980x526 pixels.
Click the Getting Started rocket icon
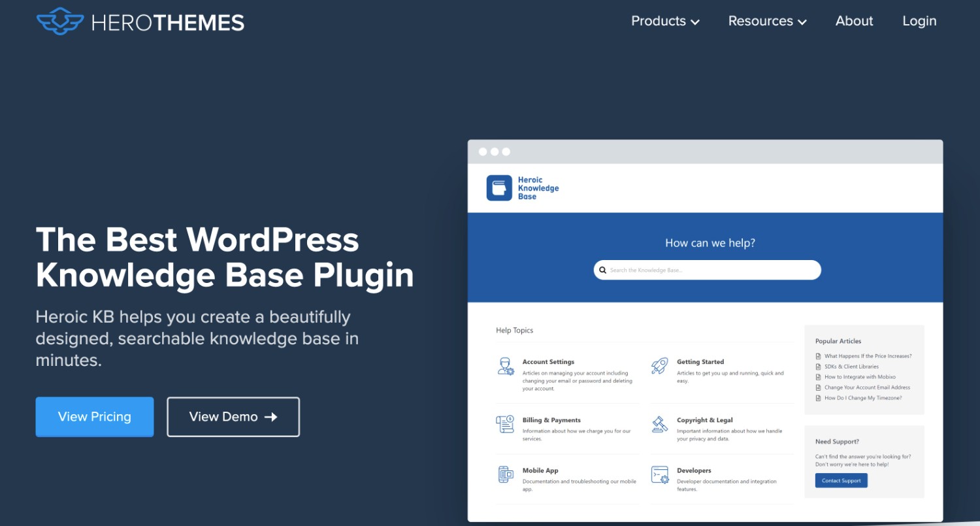pos(660,367)
